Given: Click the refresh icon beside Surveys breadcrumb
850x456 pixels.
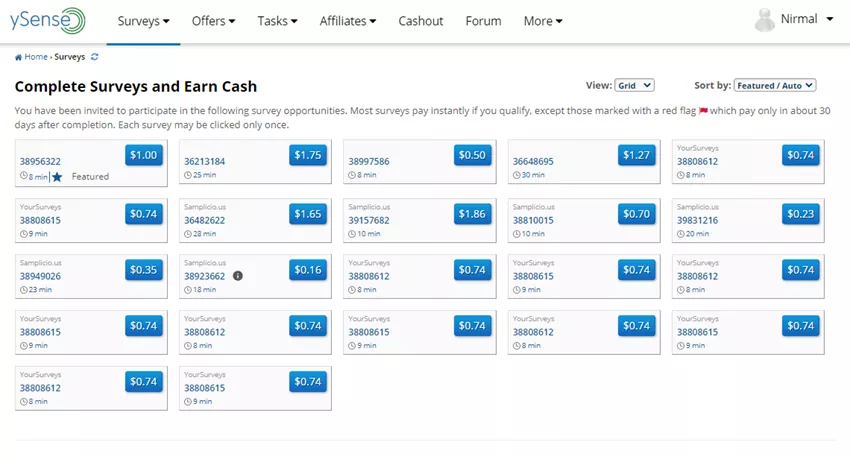Looking at the screenshot, I should 95,57.
